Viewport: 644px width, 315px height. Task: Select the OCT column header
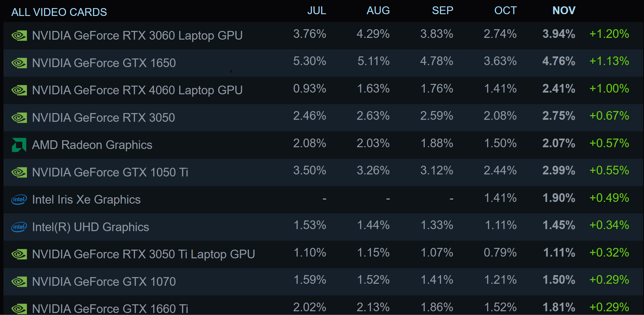click(x=505, y=11)
